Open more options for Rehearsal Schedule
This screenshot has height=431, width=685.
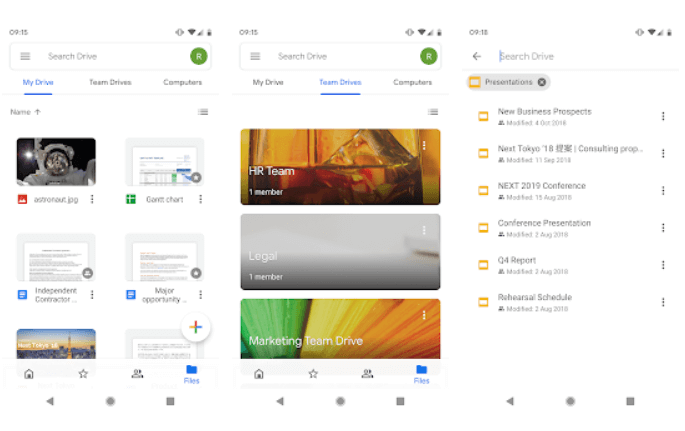coord(663,302)
